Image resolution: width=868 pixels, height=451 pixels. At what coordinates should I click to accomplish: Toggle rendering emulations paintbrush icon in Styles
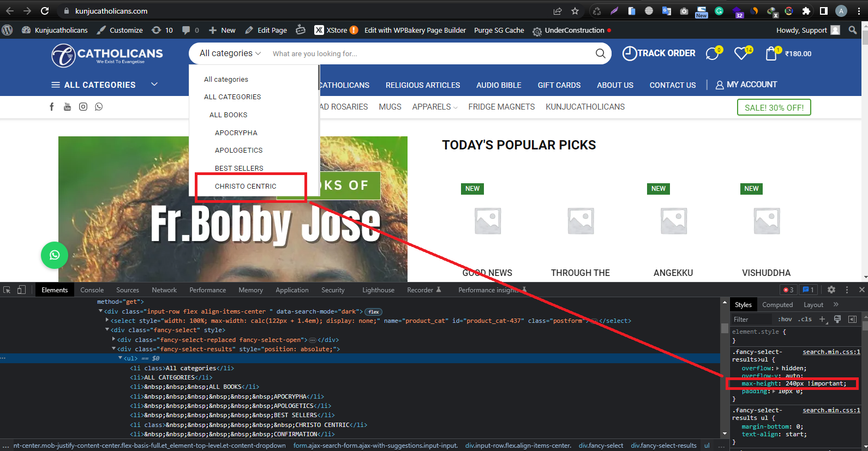tap(837, 319)
